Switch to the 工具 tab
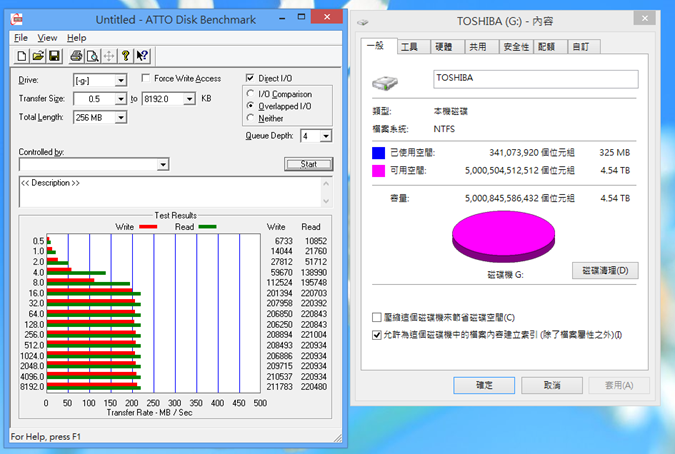Image resolution: width=675 pixels, height=454 pixels. click(409, 46)
